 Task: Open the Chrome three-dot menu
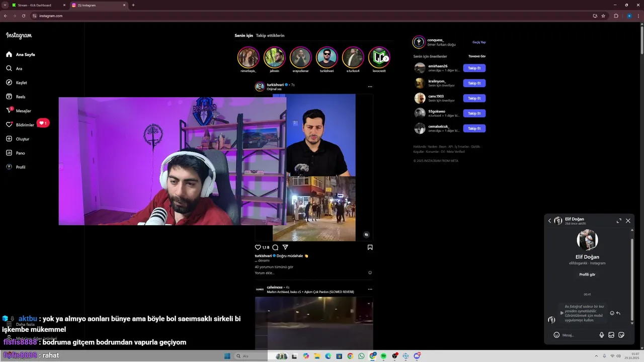638,16
